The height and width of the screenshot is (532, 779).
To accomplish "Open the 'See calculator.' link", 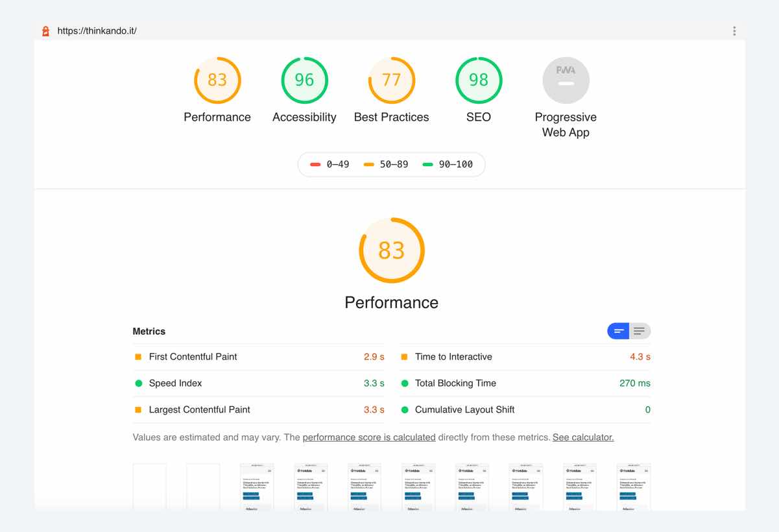I will (583, 437).
